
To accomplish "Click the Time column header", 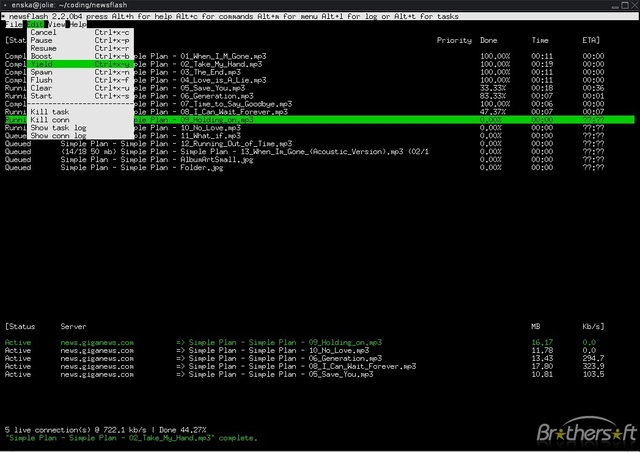I will pyautogui.click(x=540, y=40).
